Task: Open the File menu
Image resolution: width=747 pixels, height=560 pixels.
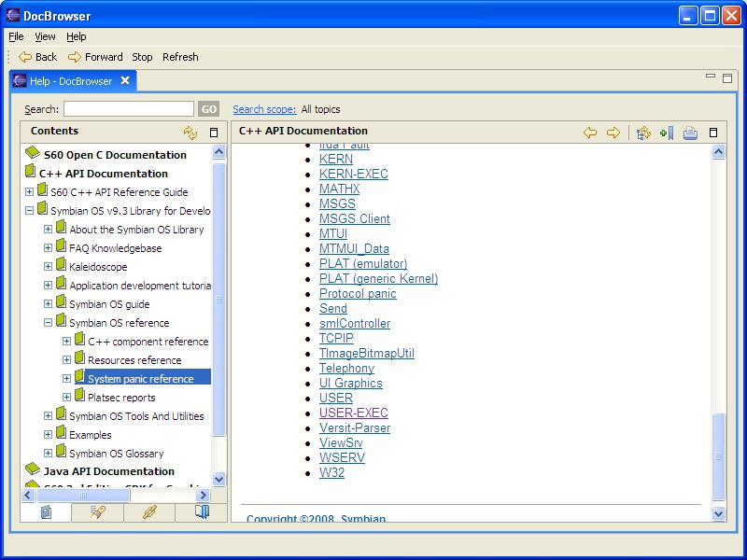Action: 16,36
